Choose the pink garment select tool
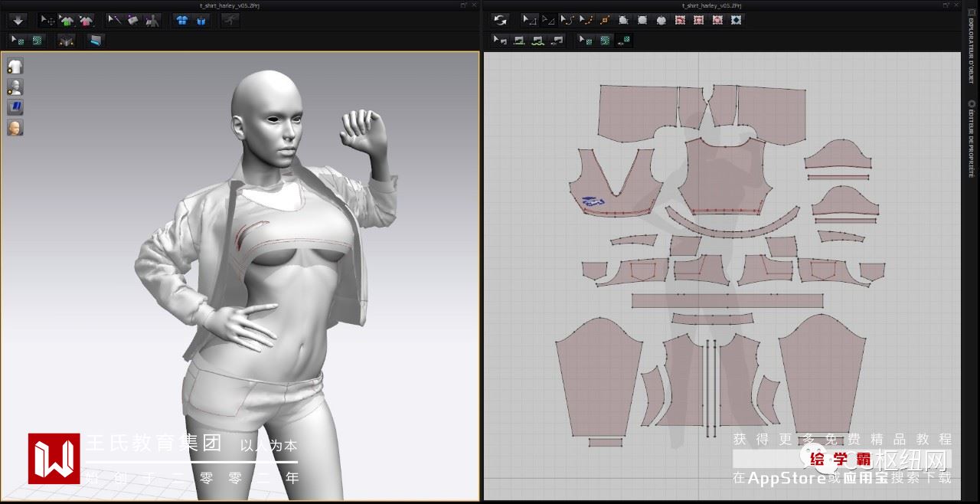980x504 pixels. pyautogui.click(x=86, y=20)
